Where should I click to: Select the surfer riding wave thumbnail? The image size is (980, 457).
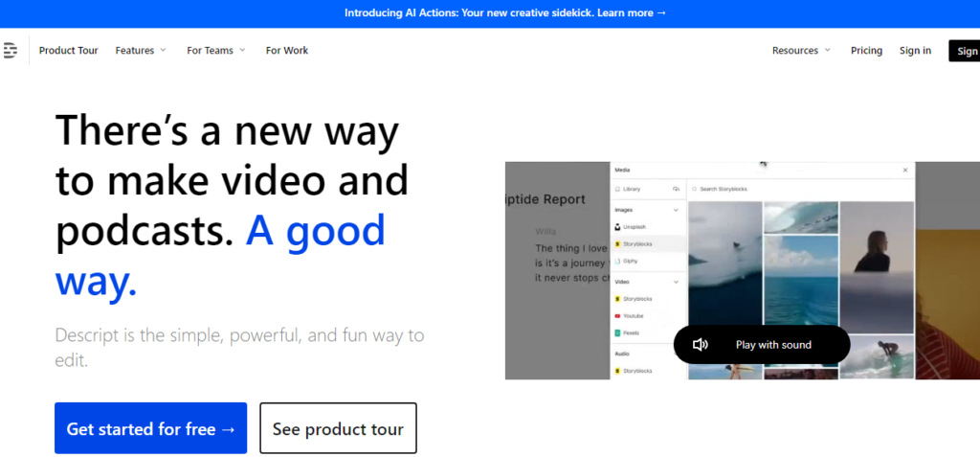tap(877, 356)
